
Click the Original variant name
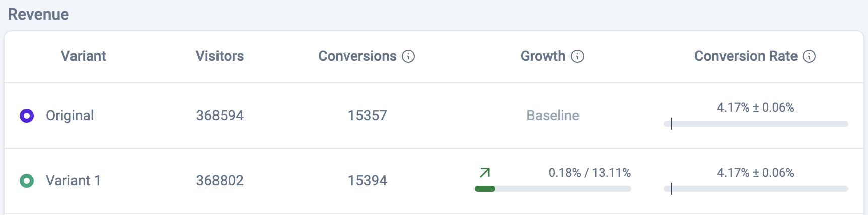tap(69, 116)
